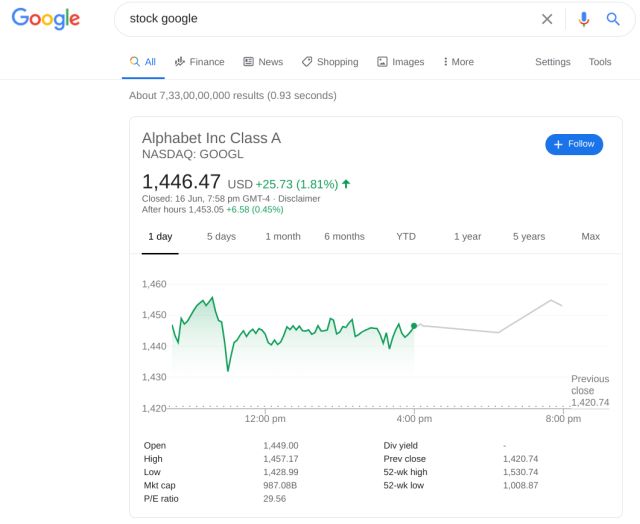Screen dimensions: 640x524
Task: Select the 1 month chart range
Action: click(283, 236)
